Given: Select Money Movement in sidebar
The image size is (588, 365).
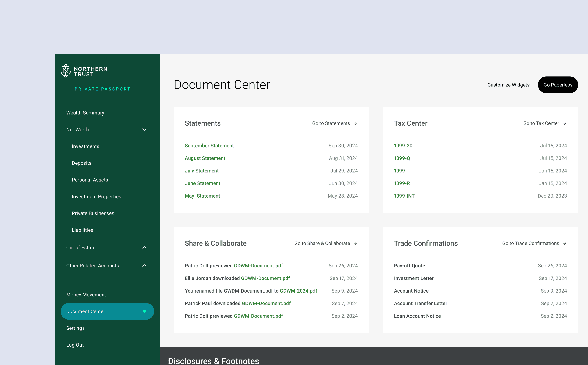Looking at the screenshot, I should 86,295.
